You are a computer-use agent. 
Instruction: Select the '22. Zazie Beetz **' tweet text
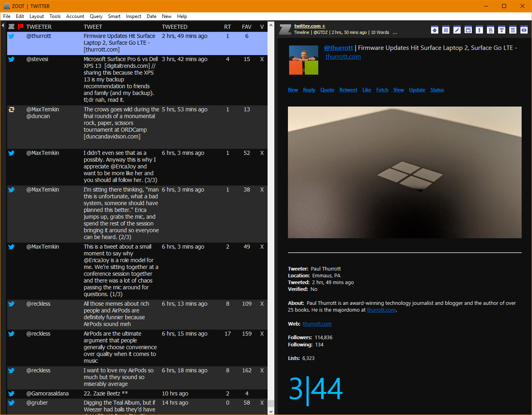coord(106,393)
